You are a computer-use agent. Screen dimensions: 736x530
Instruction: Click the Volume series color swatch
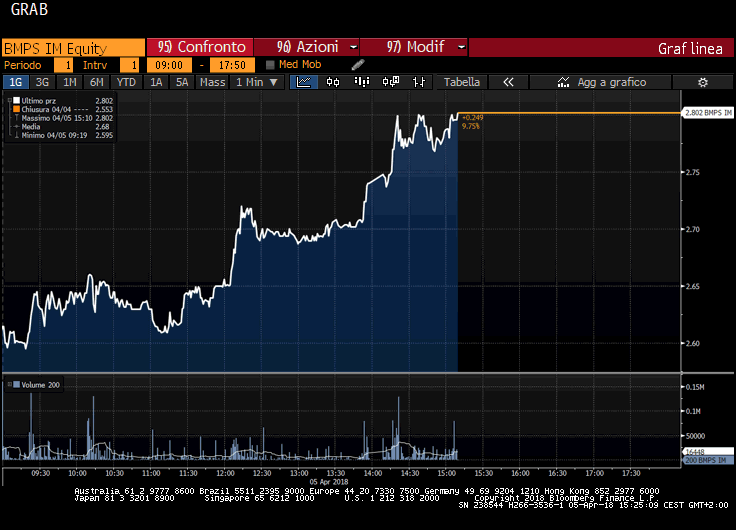[x=17, y=384]
